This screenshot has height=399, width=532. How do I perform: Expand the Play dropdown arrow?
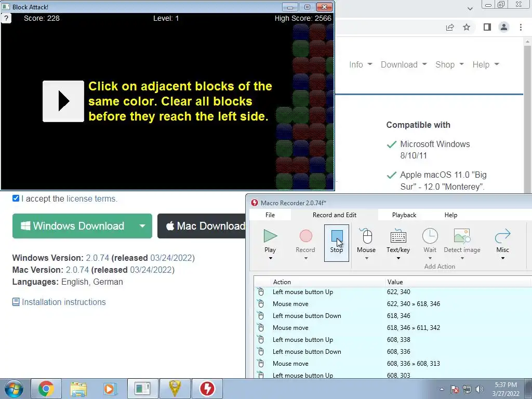pyautogui.click(x=270, y=259)
